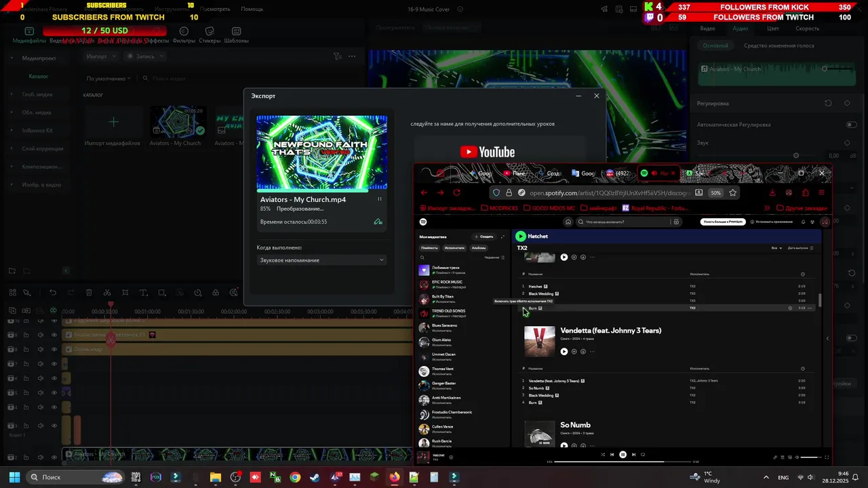Select artist 'Thomas Vent' in library
Viewport: 868px width, 488px height.
point(461,371)
